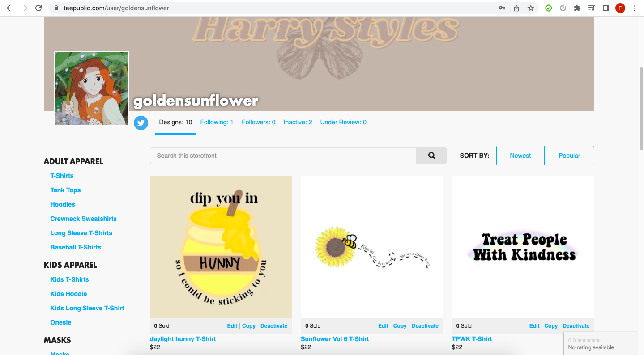Open the daylight hunny design thumbnail
644x355 pixels.
(221, 247)
